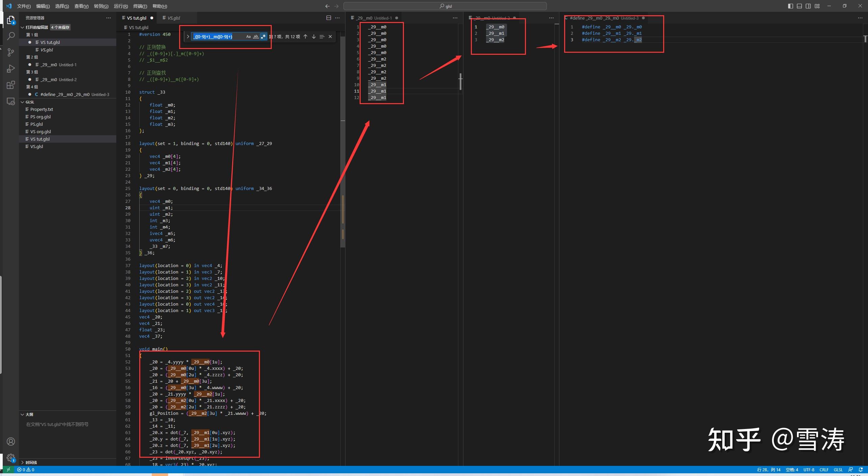
Task: Click the CRLF line ending indicator
Action: coord(824,470)
